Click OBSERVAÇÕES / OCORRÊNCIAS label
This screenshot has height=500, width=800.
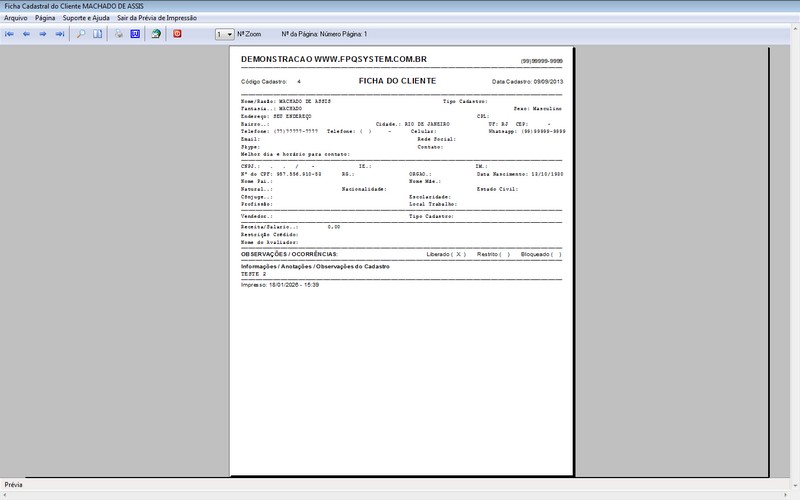289,254
